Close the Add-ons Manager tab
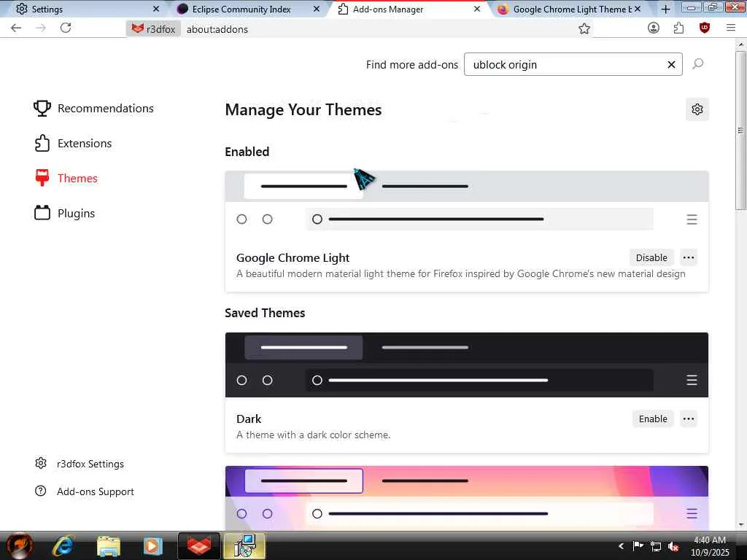The width and height of the screenshot is (747, 560). pos(477,9)
